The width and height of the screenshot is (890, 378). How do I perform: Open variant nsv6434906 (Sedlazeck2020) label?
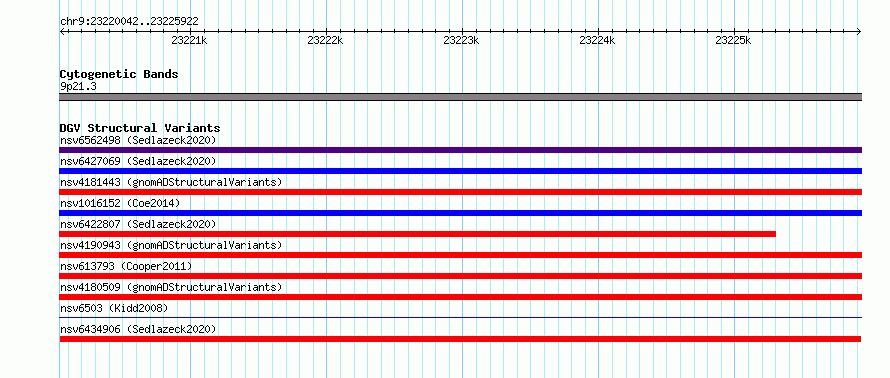pyautogui.click(x=138, y=329)
